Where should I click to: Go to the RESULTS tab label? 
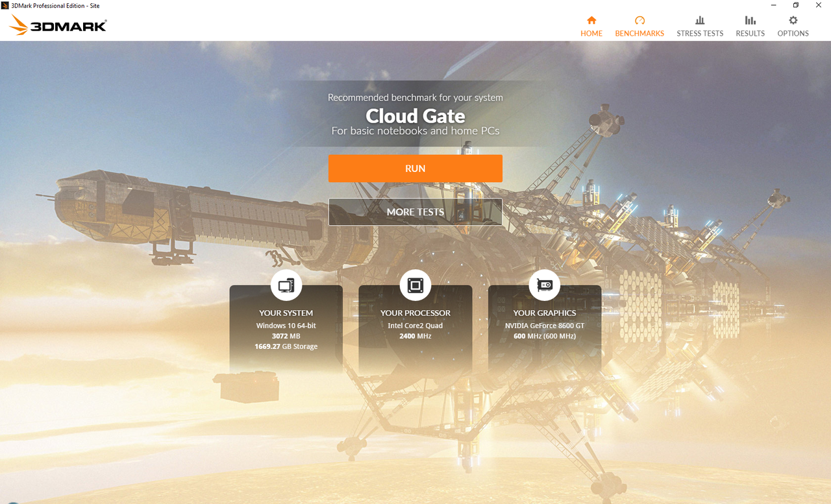tap(750, 33)
